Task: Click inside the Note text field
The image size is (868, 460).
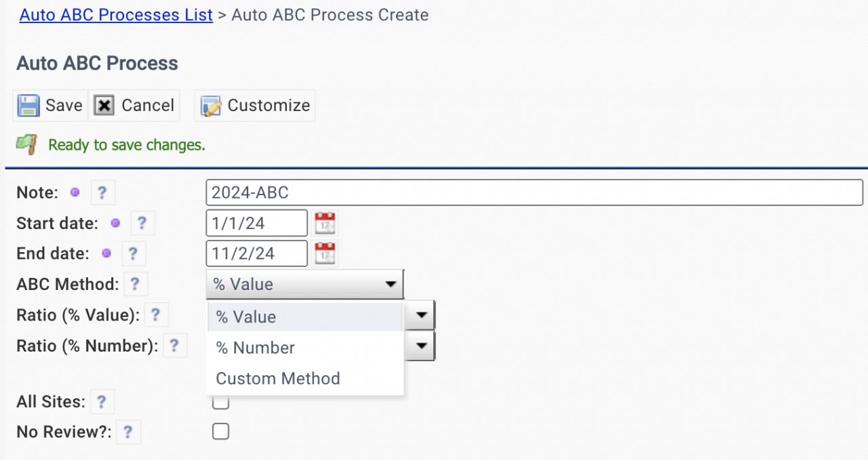Action: (x=534, y=192)
